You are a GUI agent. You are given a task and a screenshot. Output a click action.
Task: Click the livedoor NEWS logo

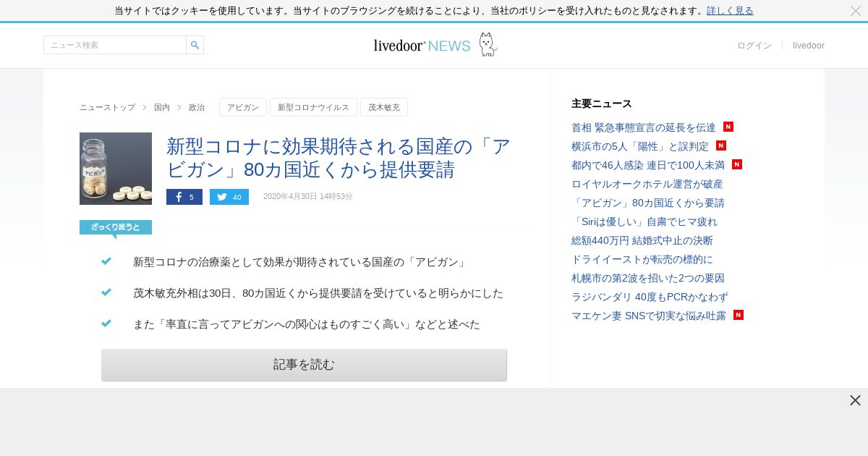tap(422, 46)
